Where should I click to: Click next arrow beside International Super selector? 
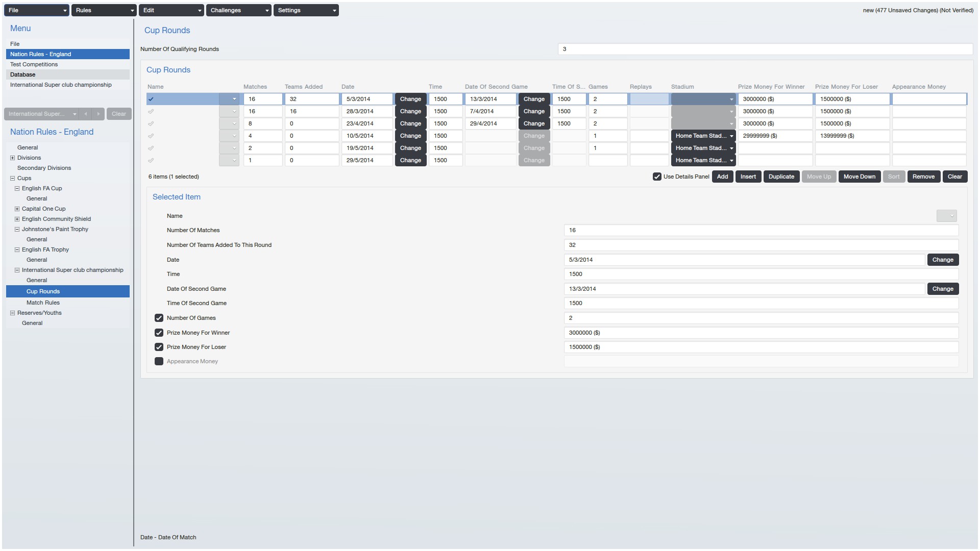99,114
